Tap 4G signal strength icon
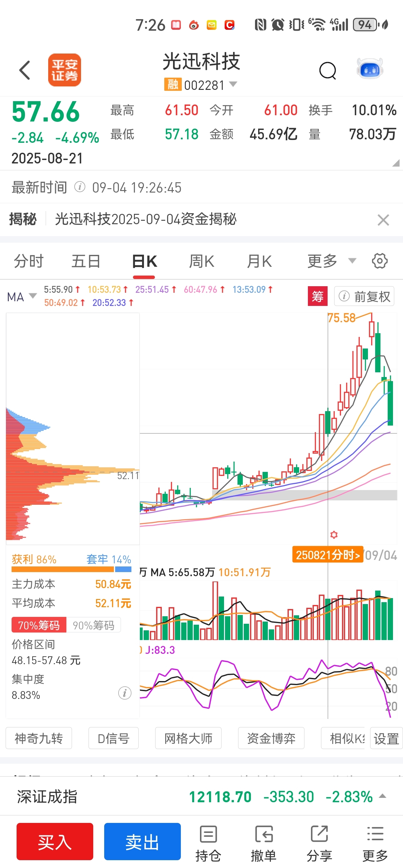403x868 pixels. (339, 24)
